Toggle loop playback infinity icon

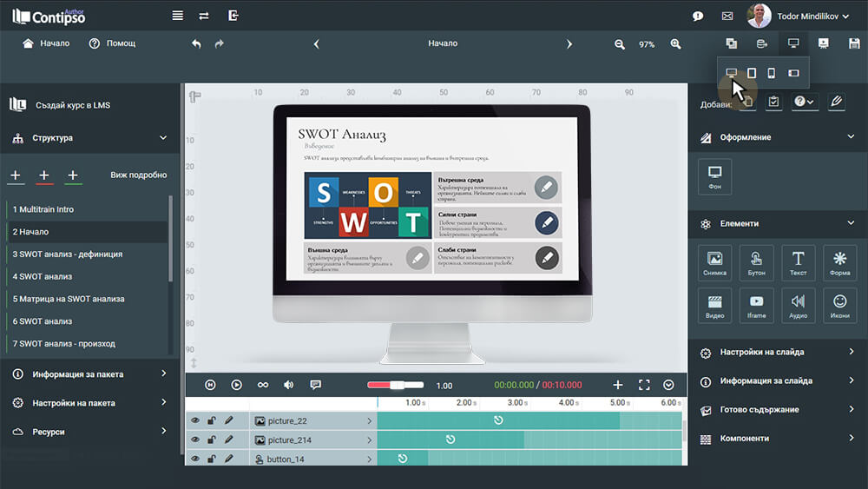(x=262, y=385)
